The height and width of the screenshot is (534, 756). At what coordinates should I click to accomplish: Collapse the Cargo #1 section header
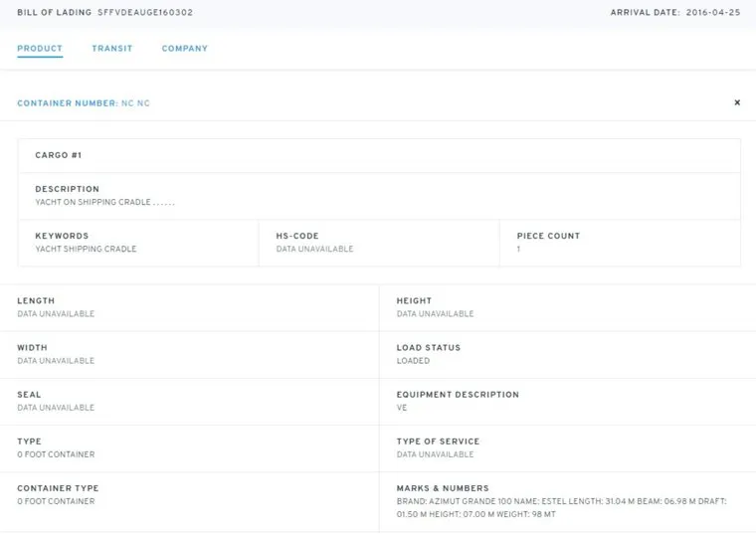(59, 156)
